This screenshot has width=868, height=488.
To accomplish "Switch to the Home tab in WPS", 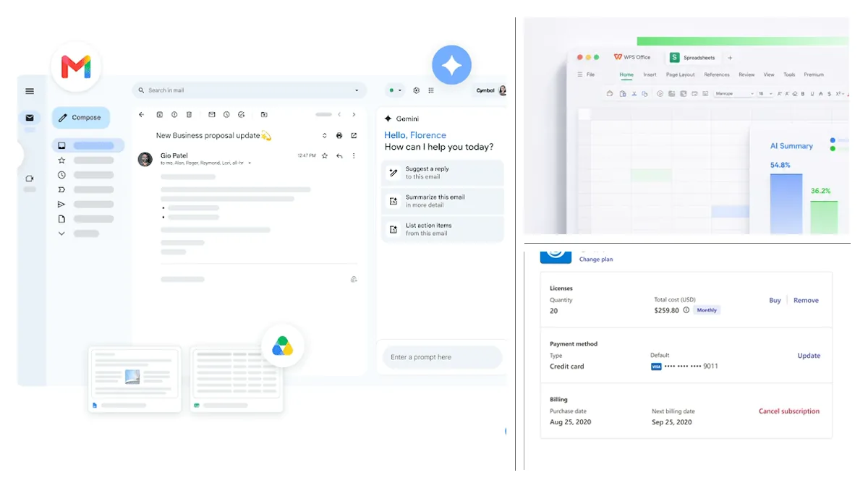I will point(626,74).
